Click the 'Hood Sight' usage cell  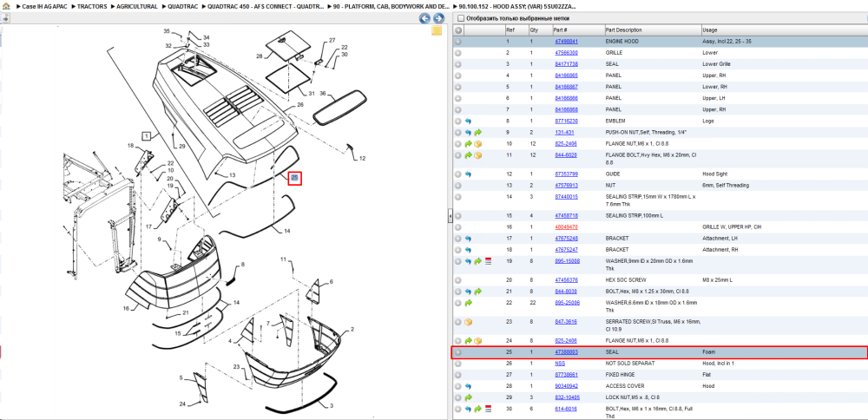tap(713, 174)
